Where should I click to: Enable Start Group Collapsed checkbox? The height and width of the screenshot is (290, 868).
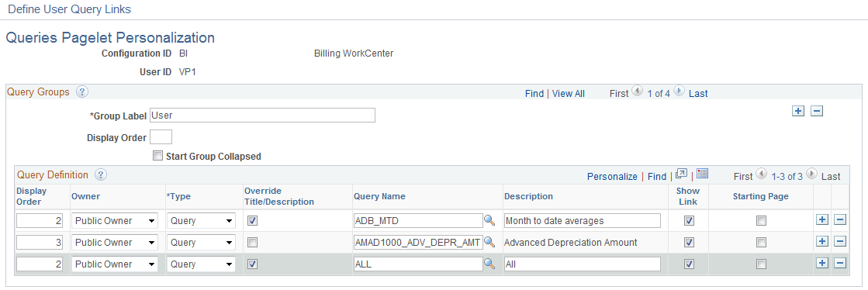(x=157, y=156)
